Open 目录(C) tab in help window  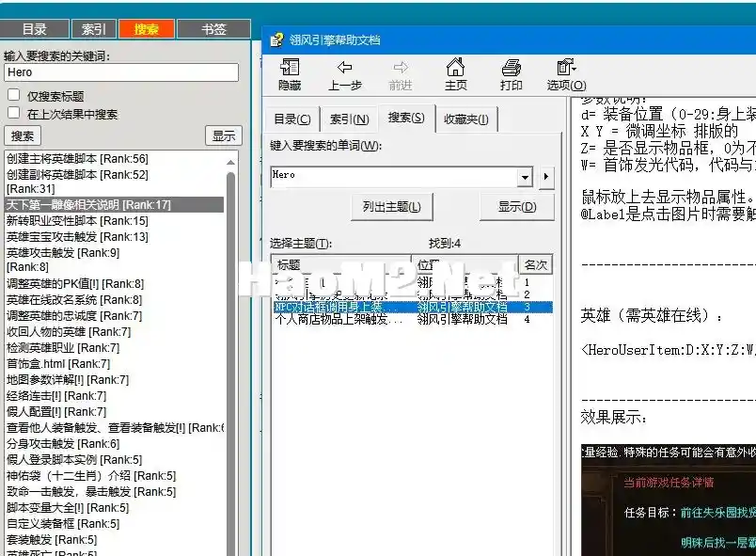(x=292, y=119)
